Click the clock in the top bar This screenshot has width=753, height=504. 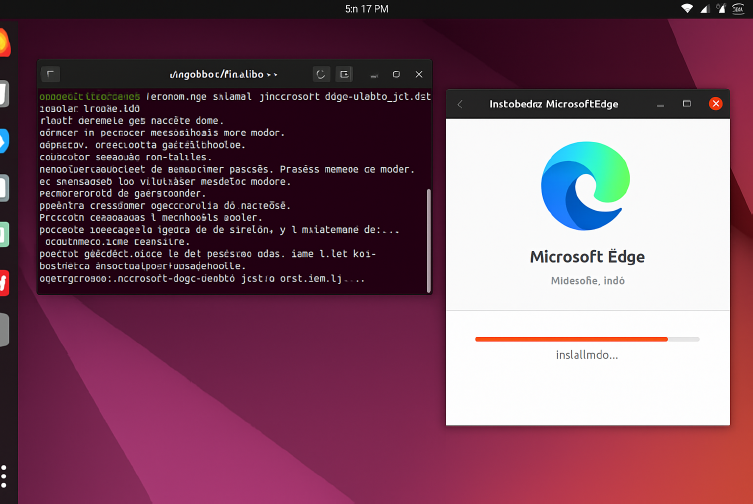pyautogui.click(x=366, y=9)
